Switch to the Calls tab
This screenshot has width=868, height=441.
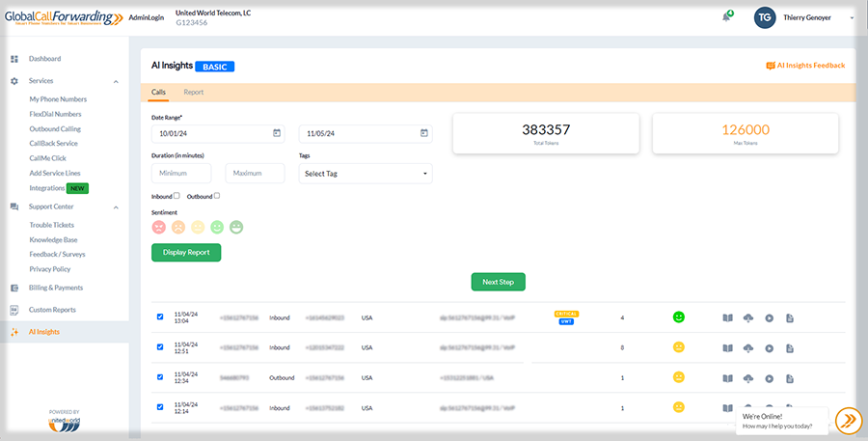[158, 92]
